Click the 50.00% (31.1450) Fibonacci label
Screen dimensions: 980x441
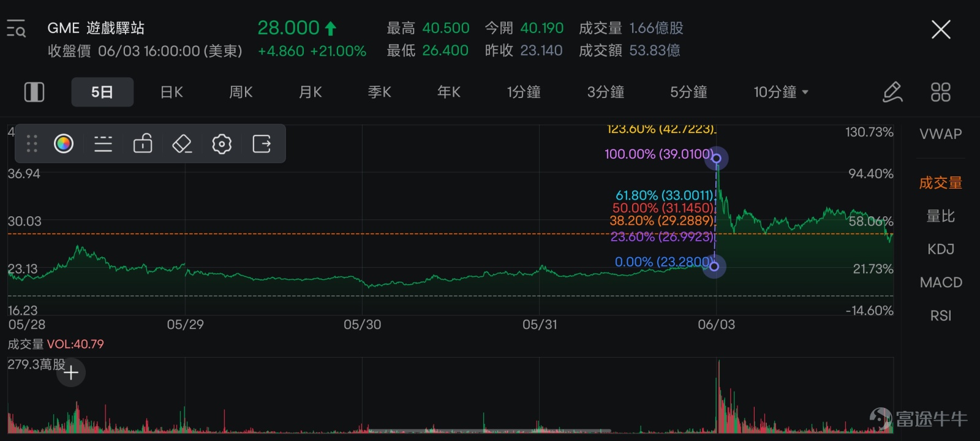[663, 208]
